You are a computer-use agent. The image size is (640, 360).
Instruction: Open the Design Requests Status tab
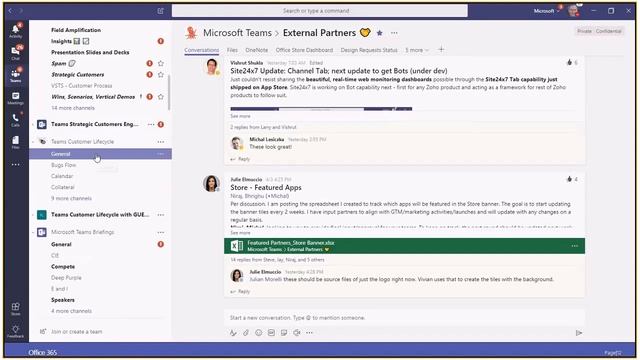(369, 50)
